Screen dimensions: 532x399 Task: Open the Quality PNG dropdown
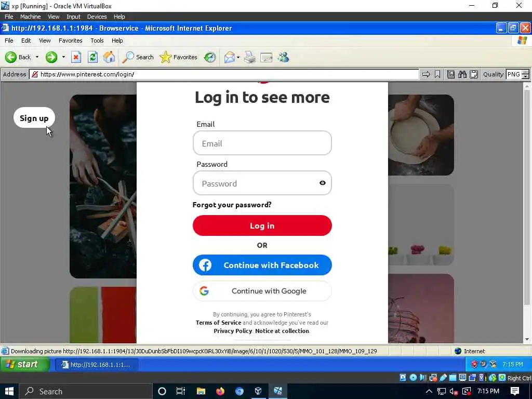(517, 74)
